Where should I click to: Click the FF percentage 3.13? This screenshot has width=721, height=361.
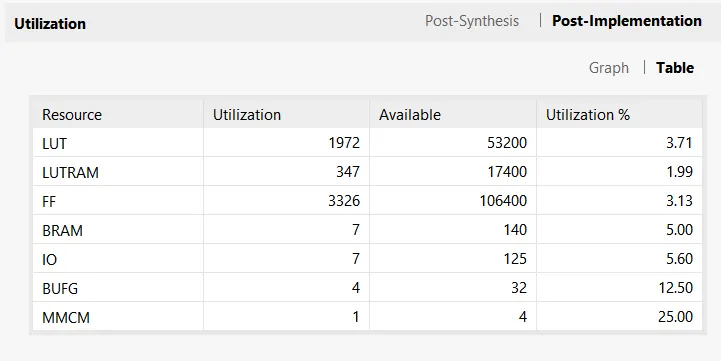click(679, 201)
